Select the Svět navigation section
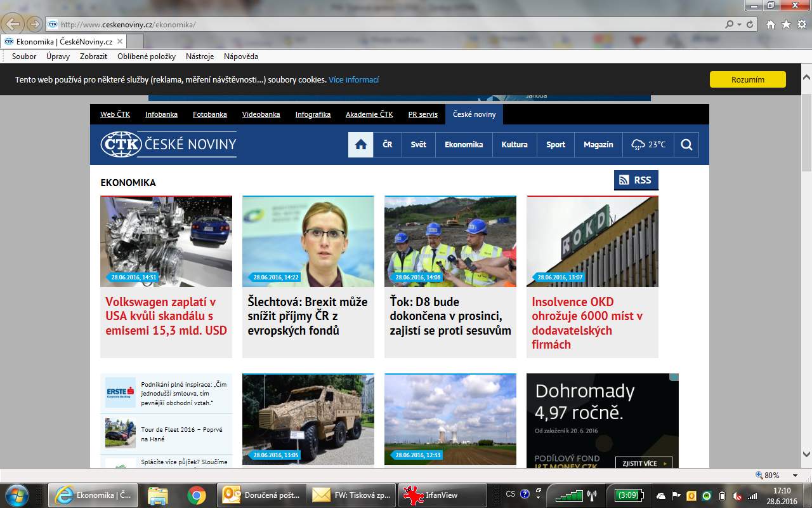Viewport: 812px width, 508px height. pos(419,145)
